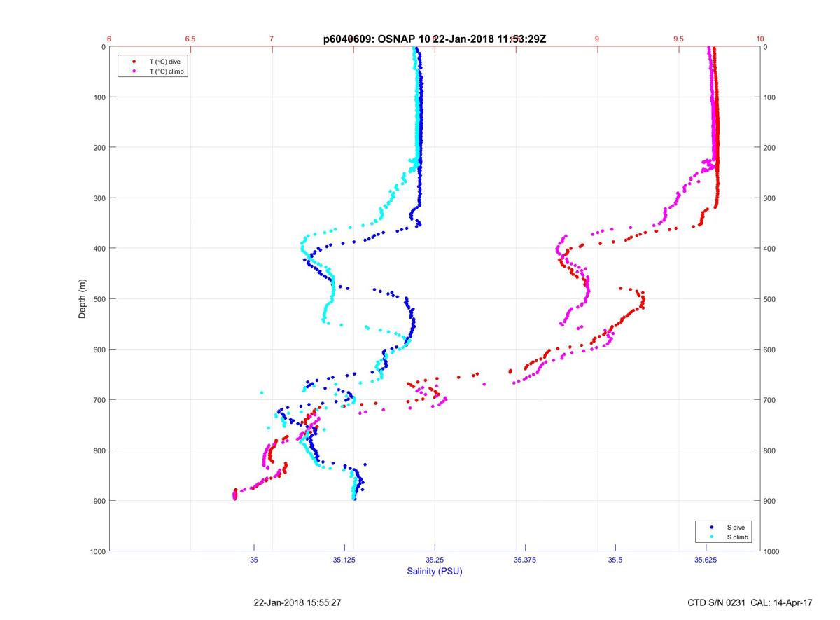Viewport: 840px width, 620px height.
Task: Click the blue marker for S dive legend
Action: click(x=711, y=527)
